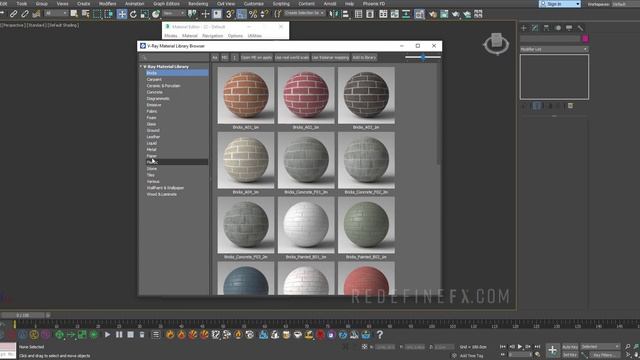Image resolution: width=640 pixels, height=360 pixels.
Task: Toggle Use triplanar mapping option
Action: [330, 58]
